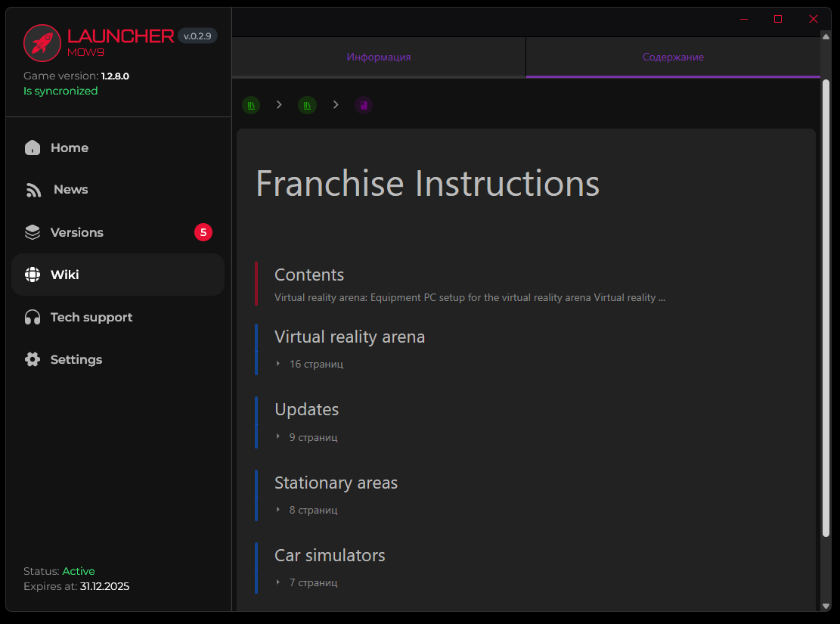Screen dimensions: 840x624
Task: Switch to the Информация tab
Action: coord(379,57)
